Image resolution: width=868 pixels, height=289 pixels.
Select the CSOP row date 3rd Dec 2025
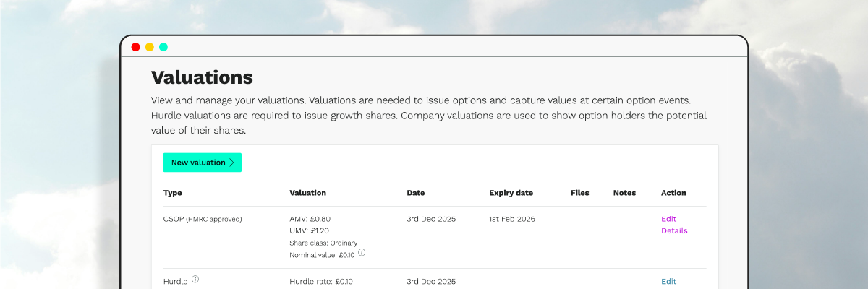(431, 219)
